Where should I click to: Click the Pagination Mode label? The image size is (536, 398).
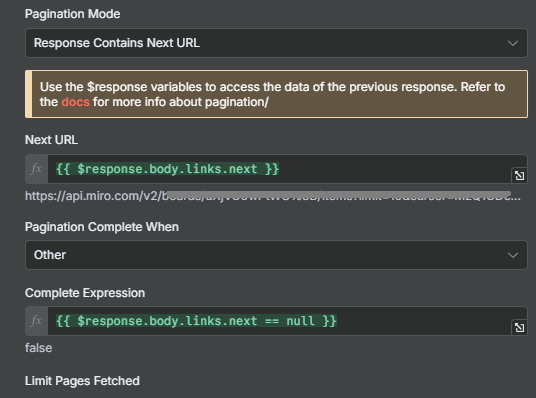point(72,14)
